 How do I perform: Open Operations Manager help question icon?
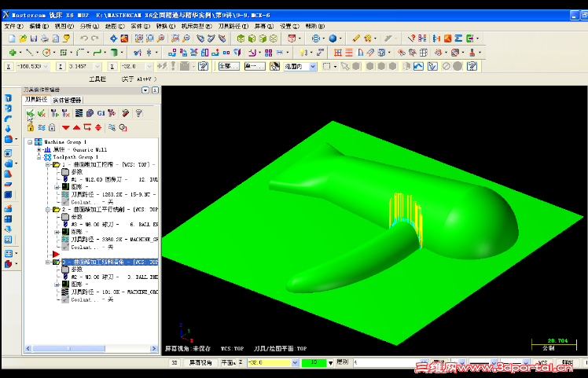[x=139, y=113]
